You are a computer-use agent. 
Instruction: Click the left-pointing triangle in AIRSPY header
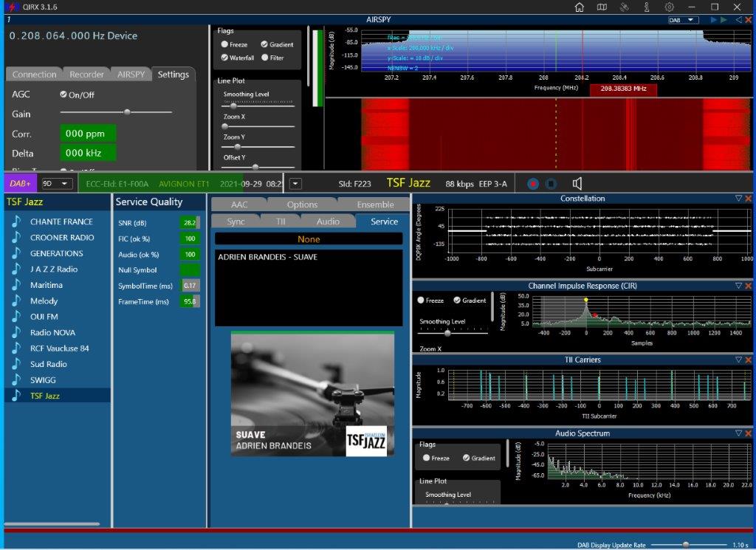click(738, 20)
